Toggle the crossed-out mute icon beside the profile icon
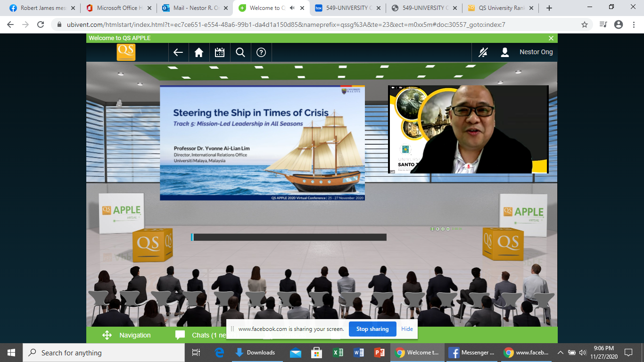644x362 pixels. pyautogui.click(x=483, y=52)
